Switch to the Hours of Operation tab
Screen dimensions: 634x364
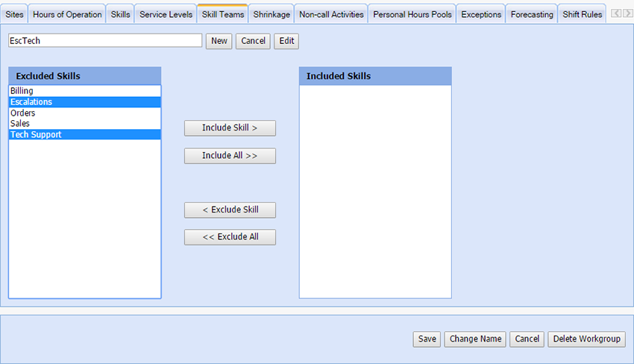(67, 14)
